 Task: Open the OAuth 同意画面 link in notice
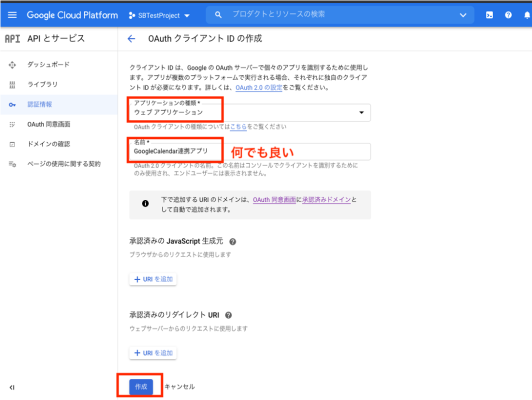click(x=274, y=199)
